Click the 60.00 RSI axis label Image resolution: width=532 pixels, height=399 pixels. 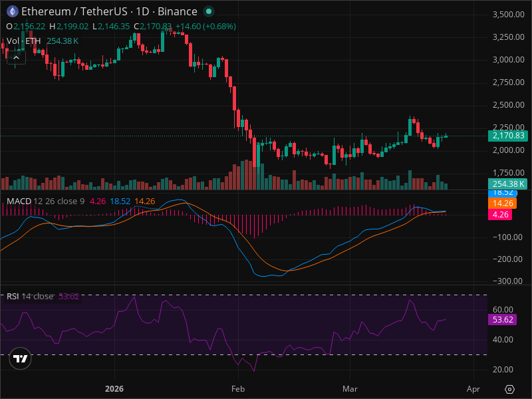(x=503, y=309)
